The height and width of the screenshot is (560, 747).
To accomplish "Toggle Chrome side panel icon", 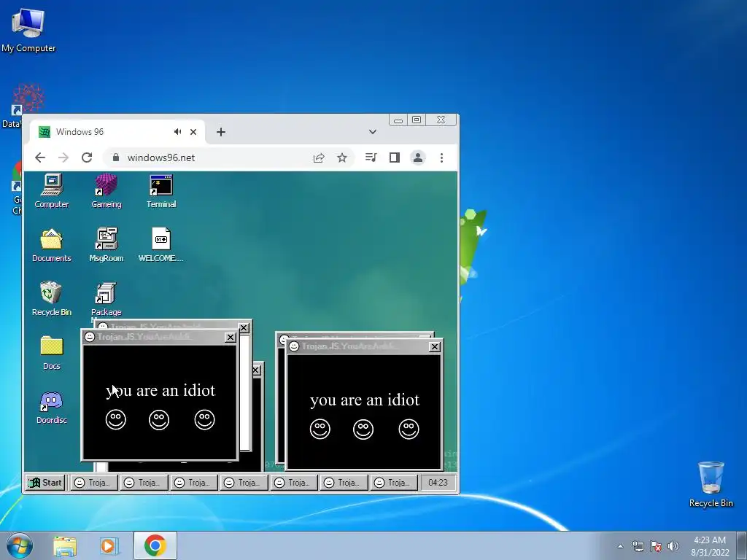I will pos(395,157).
